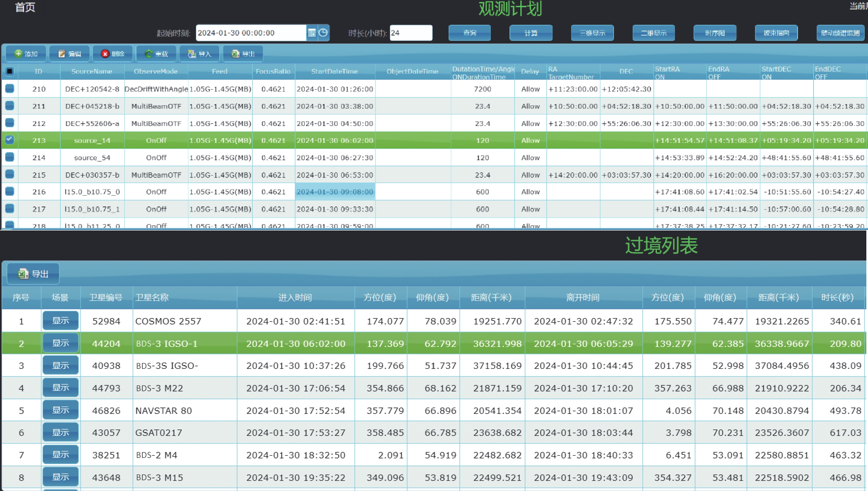Viewport: 868px width, 491px height.
Task: Check the row checkbox for ID 211
Action: tap(9, 106)
